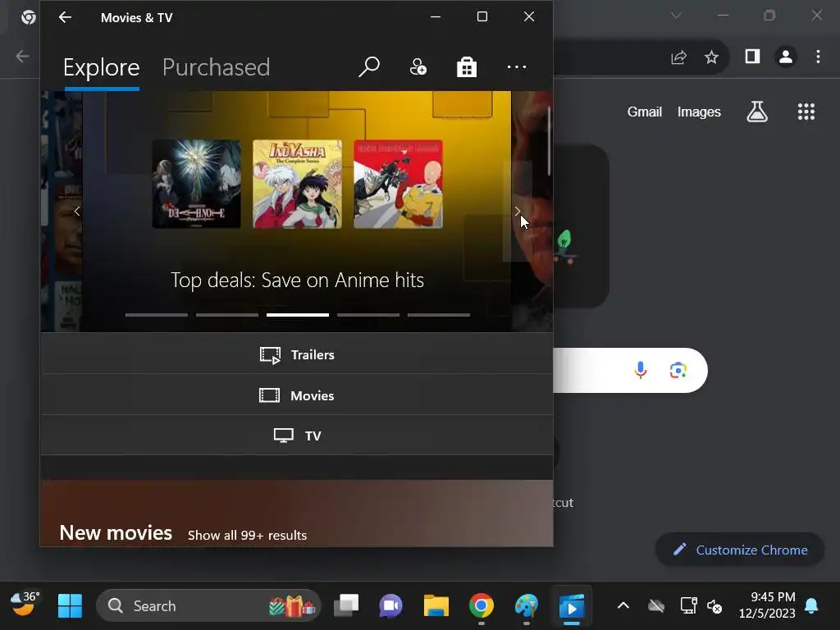Open Chrome profile avatar
Viewport: 840px width, 630px height.
pyautogui.click(x=785, y=57)
